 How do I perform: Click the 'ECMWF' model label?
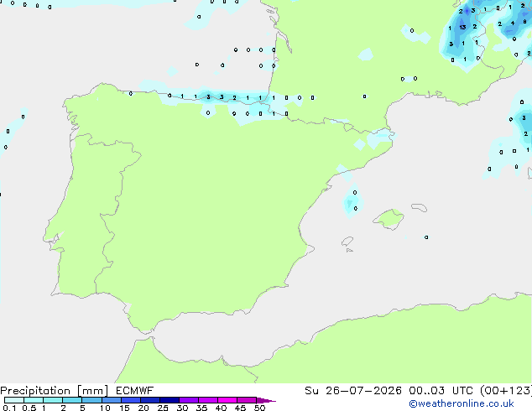pos(135,391)
